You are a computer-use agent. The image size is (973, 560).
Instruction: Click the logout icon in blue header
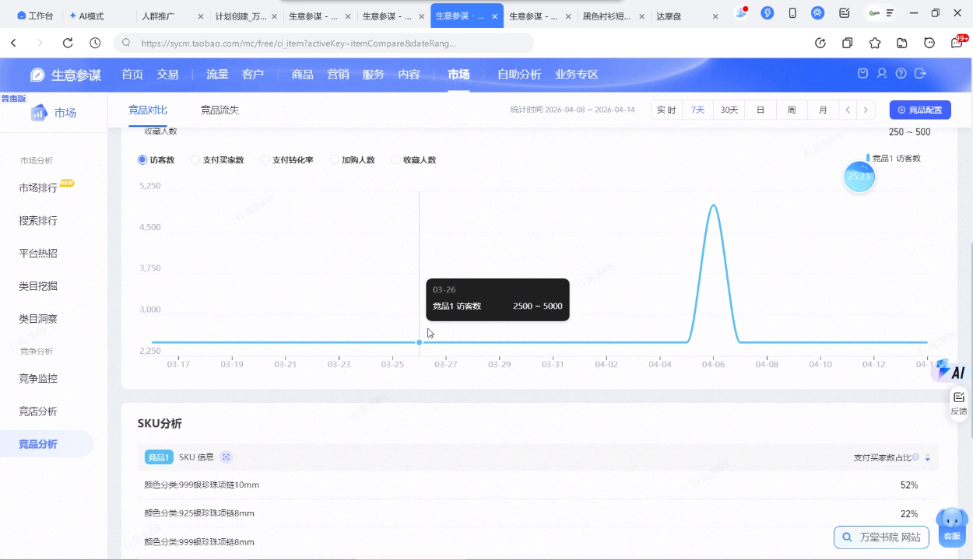click(x=920, y=74)
